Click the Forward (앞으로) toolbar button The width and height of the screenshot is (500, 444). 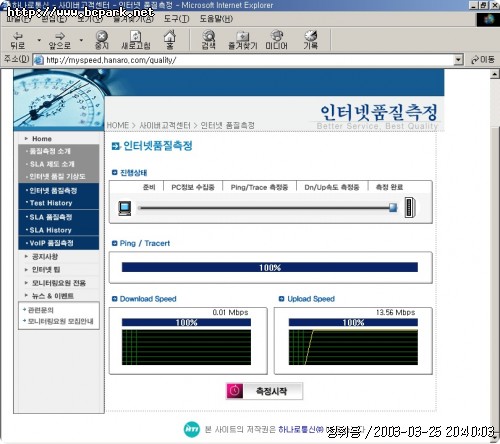point(60,40)
